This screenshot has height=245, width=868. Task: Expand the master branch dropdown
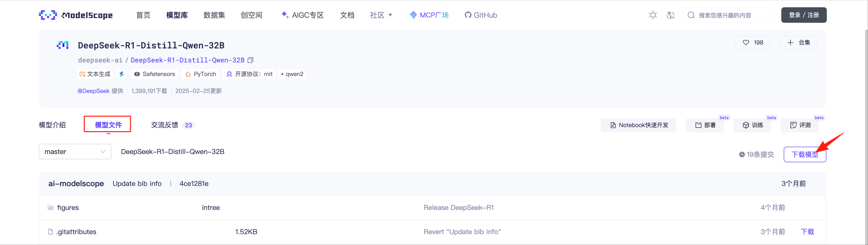coord(75,152)
